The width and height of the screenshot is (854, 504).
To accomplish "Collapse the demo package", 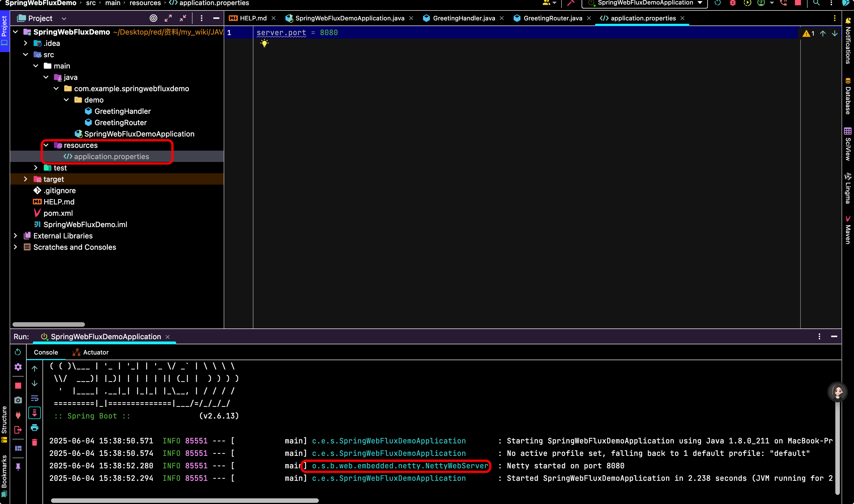I will (67, 100).
